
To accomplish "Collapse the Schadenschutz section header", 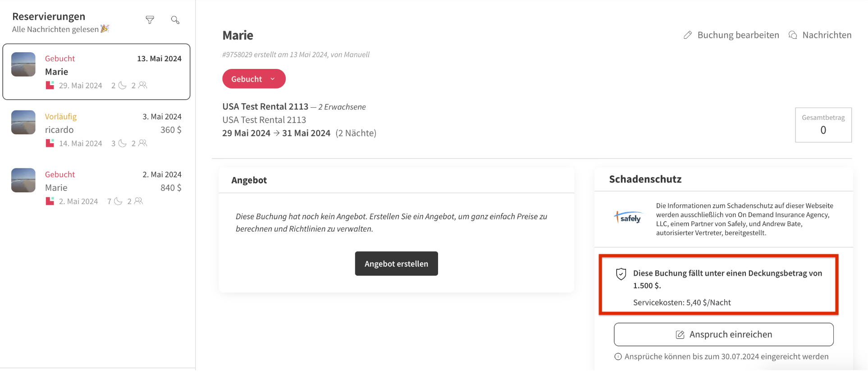I will pos(645,179).
